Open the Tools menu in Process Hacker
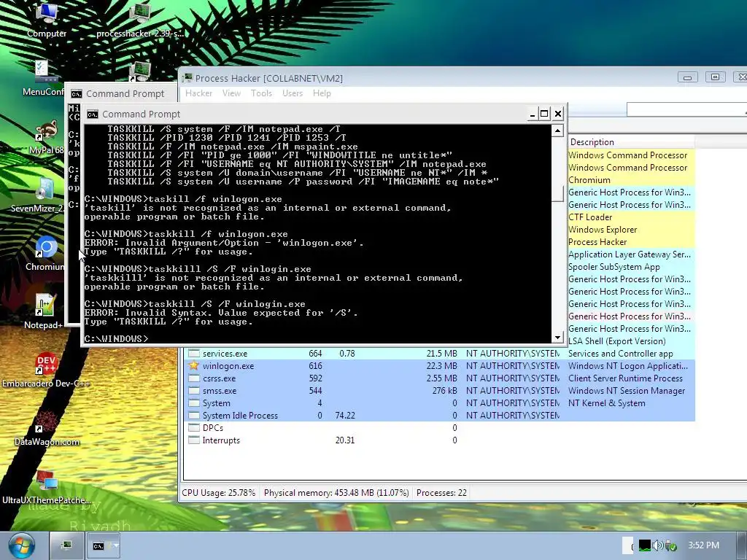The width and height of the screenshot is (747, 560). click(x=262, y=93)
